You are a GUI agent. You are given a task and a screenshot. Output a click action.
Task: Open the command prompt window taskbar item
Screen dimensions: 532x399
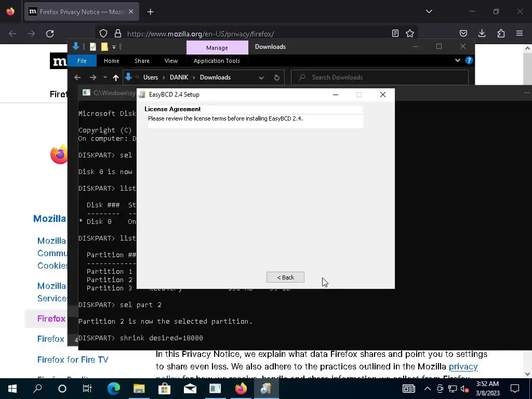215,389
